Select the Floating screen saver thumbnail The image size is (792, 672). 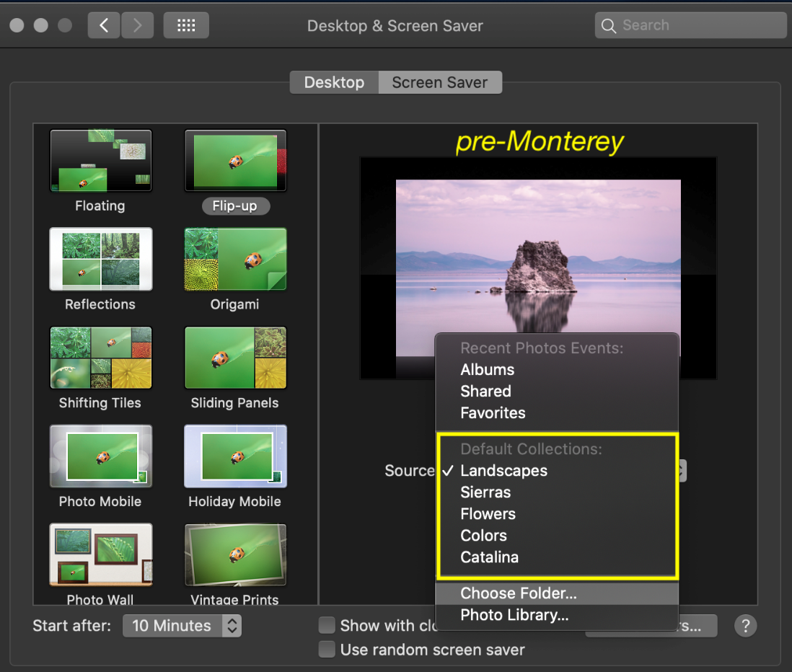coord(101,161)
